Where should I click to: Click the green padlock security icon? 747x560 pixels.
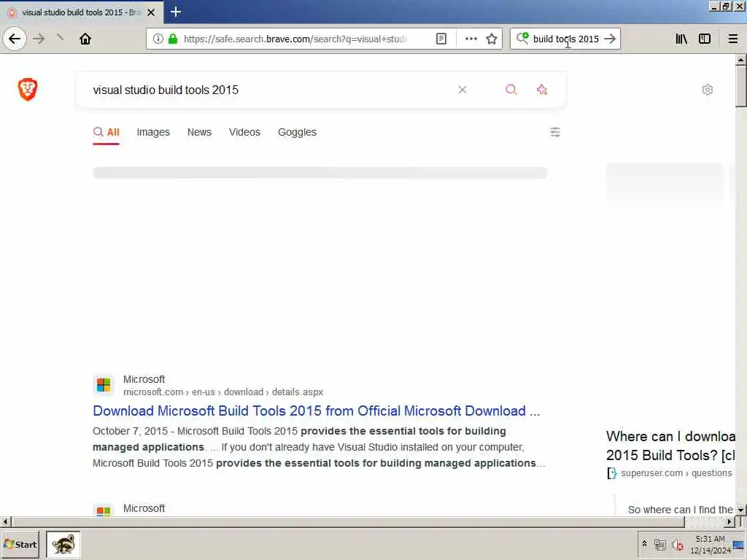(x=173, y=39)
